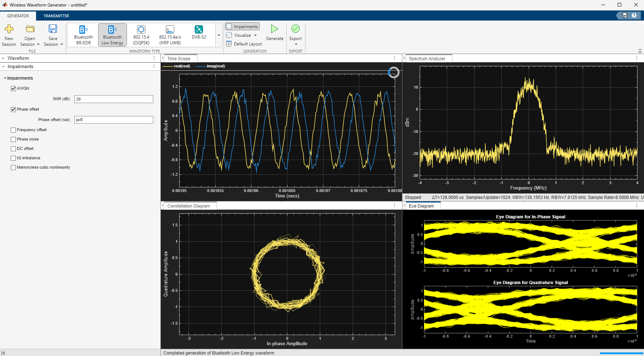Viewport: 644px width, 356px height.
Task: Expand the waveform type gallery dropdown
Action: click(219, 35)
